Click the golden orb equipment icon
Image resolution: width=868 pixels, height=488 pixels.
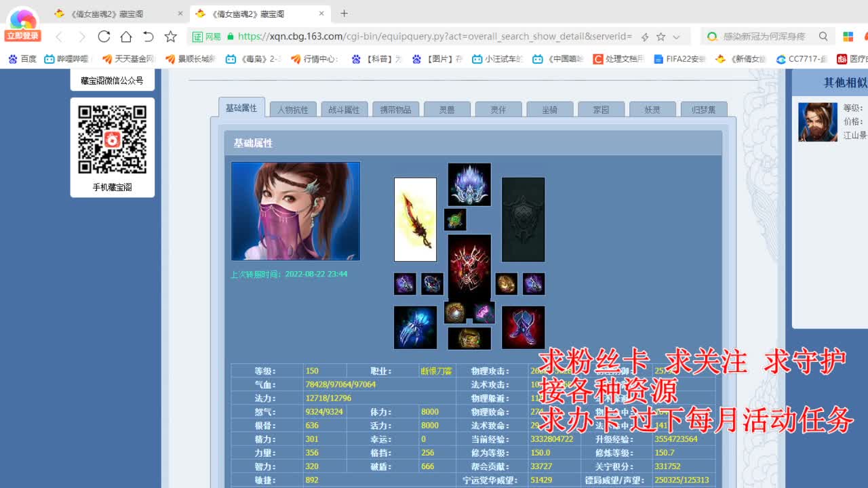pyautogui.click(x=506, y=284)
